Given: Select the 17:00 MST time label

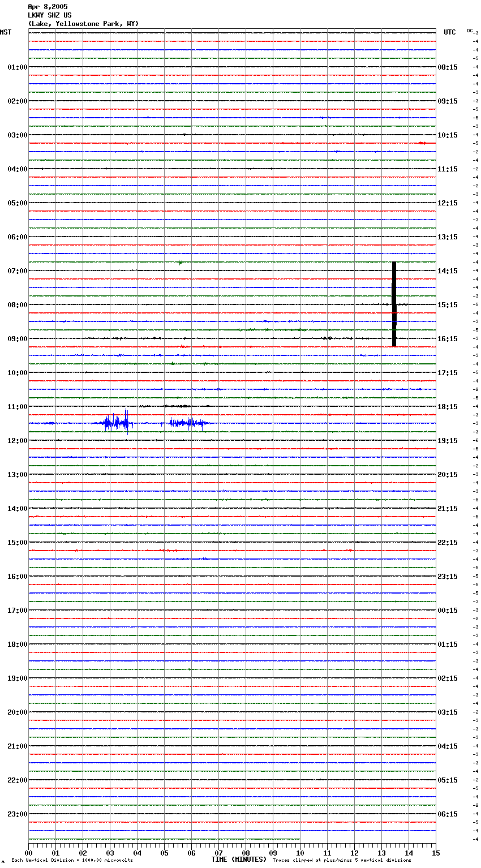Looking at the screenshot, I should click(x=17, y=611).
